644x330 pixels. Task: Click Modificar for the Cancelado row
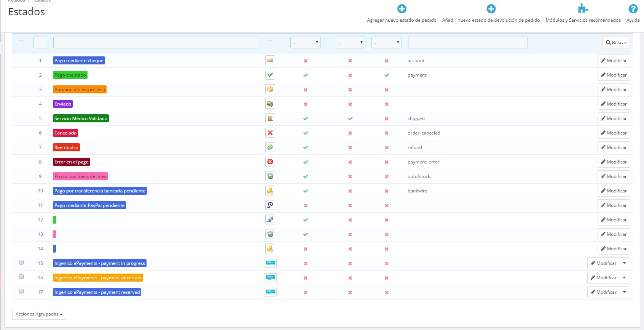(614, 133)
